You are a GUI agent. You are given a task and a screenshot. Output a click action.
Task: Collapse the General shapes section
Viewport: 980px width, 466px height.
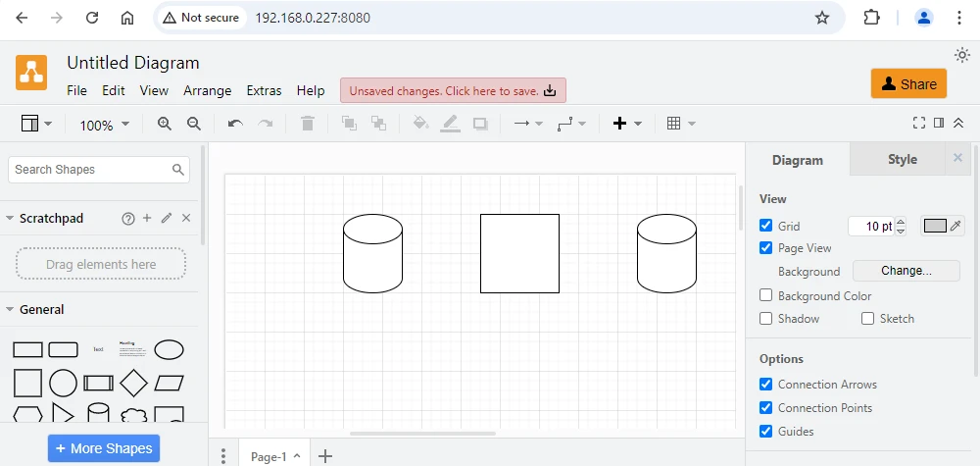coord(10,309)
